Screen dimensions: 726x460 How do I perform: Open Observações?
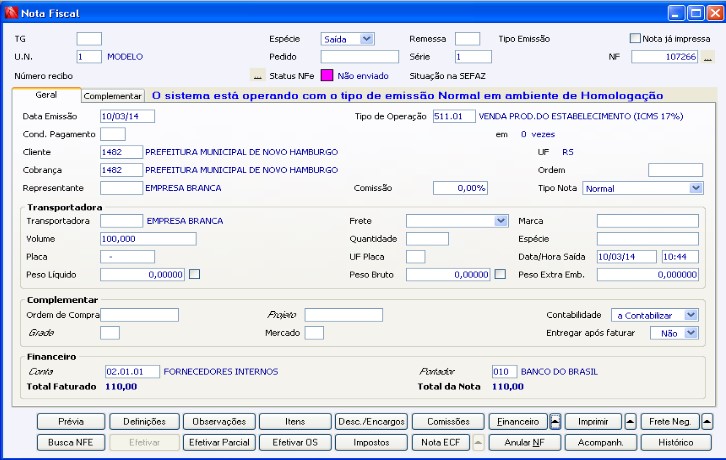pyautogui.click(x=219, y=422)
